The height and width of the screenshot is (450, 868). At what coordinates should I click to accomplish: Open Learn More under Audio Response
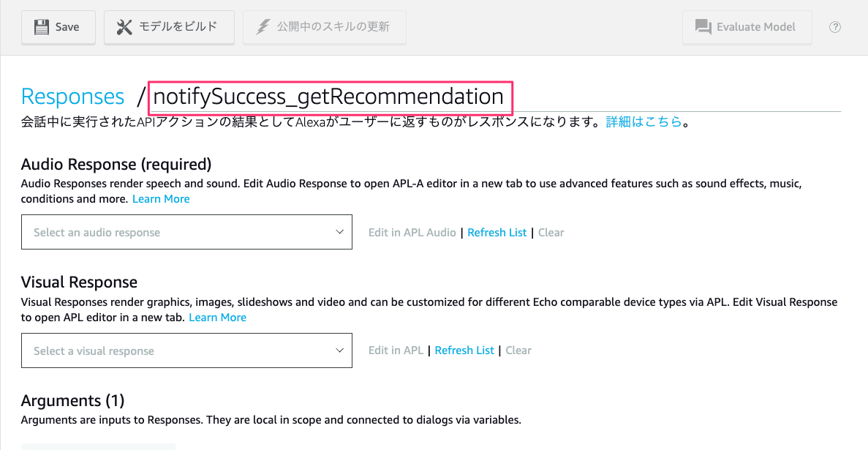point(161,199)
